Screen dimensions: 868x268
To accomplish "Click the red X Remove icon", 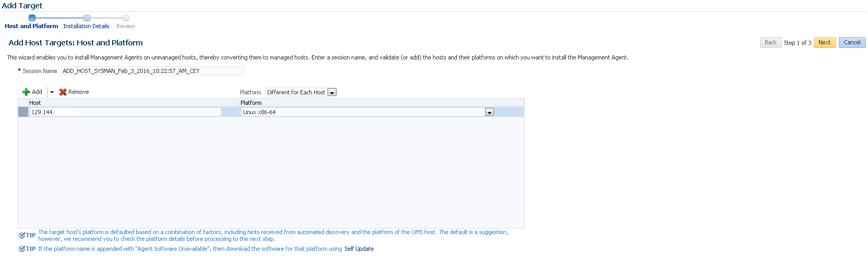I will click(x=63, y=92).
